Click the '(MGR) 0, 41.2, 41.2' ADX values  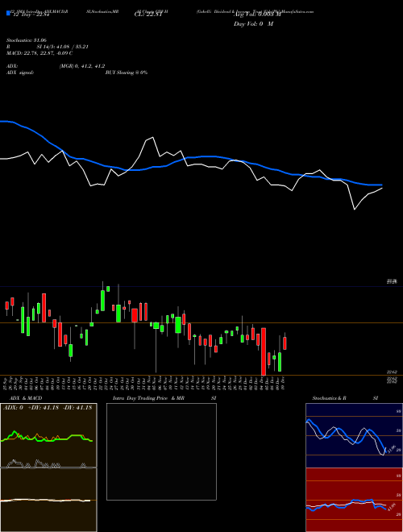82,66
